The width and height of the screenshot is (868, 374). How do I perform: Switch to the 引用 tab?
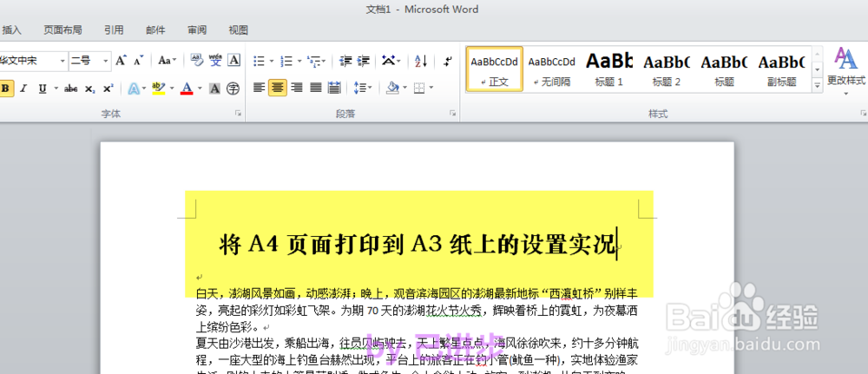coord(114,30)
